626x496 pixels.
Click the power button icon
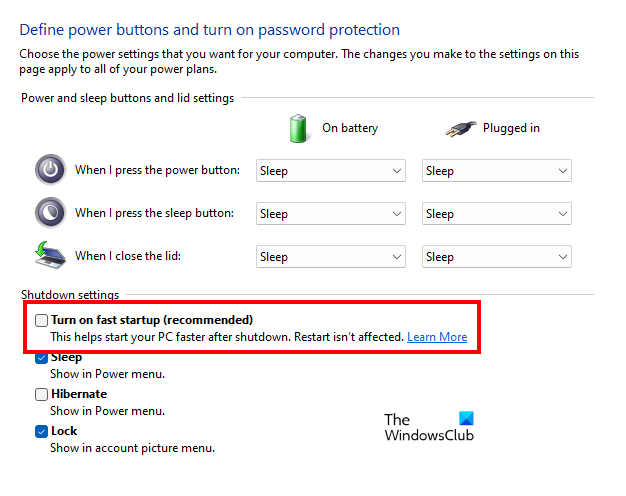pos(50,170)
